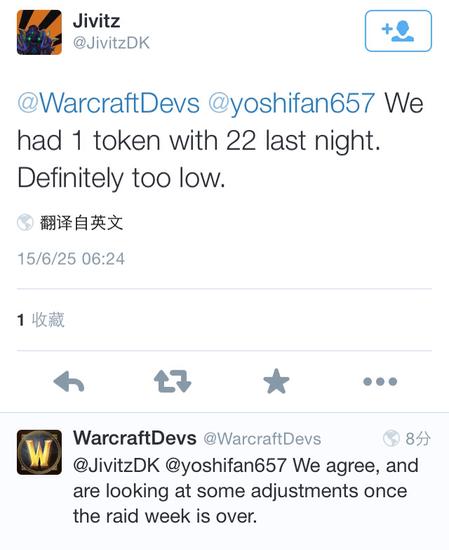
Task: Tap the follow user button
Action: point(398,31)
